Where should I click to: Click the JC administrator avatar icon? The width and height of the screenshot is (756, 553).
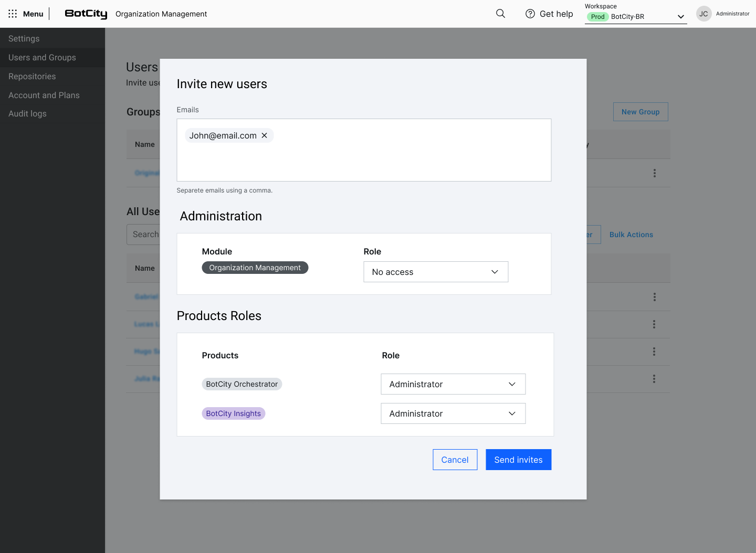click(703, 14)
